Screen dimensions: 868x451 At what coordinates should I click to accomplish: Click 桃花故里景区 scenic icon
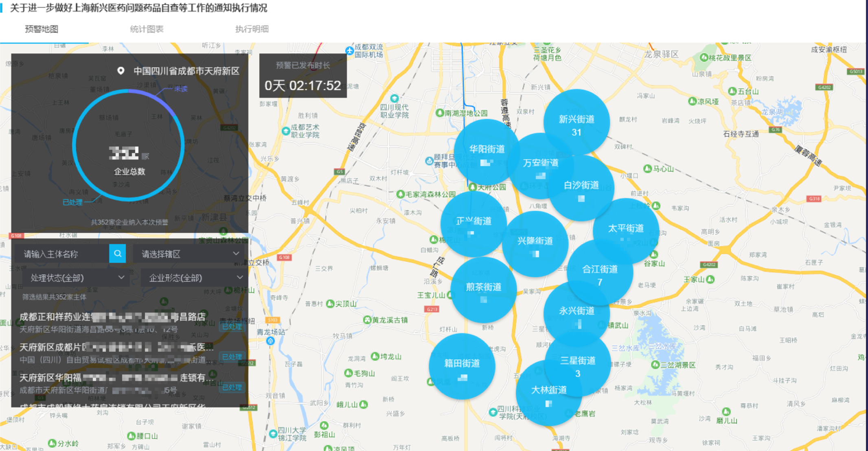tap(704, 57)
